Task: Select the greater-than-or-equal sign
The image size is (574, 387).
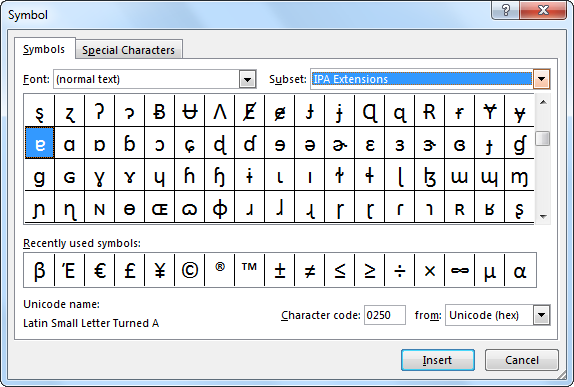Action: click(370, 270)
